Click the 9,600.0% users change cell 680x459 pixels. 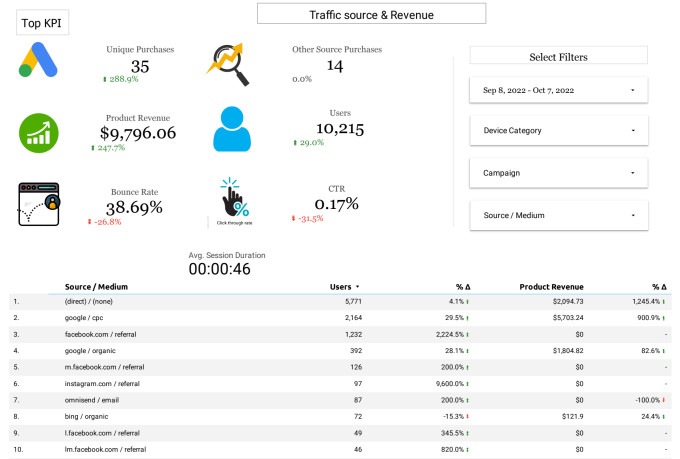(452, 384)
